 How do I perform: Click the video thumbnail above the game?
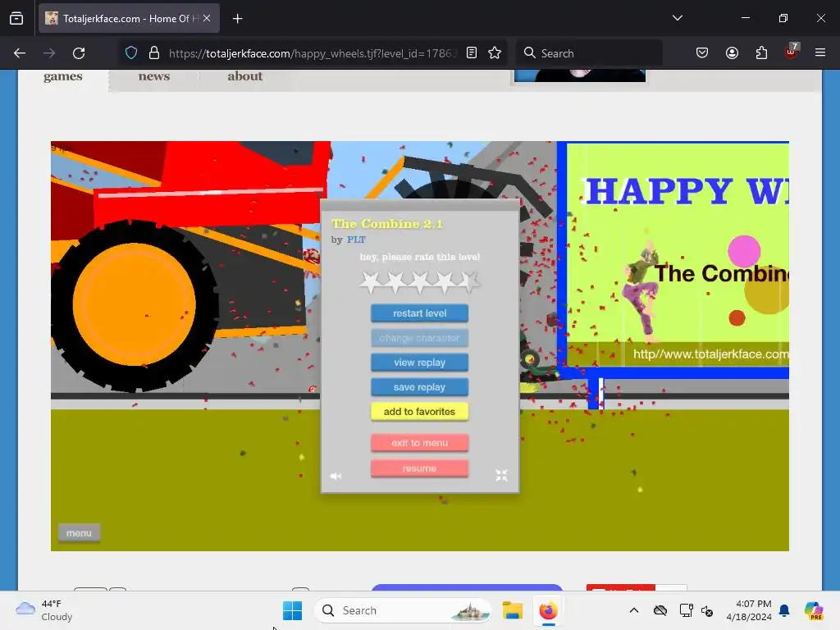[580, 75]
